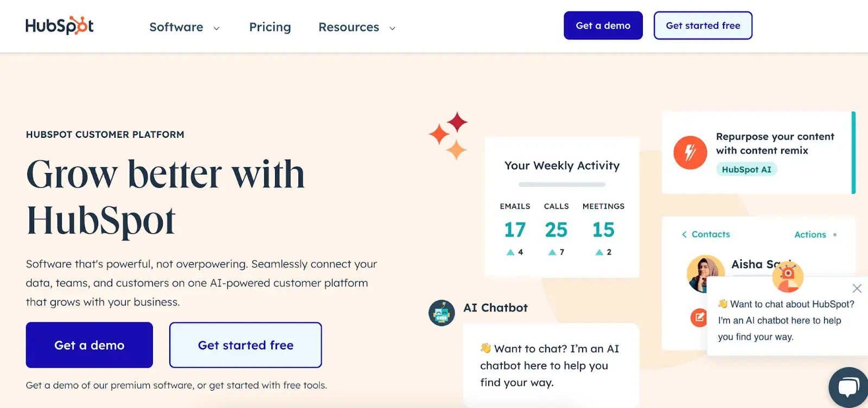The height and width of the screenshot is (408, 868).
Task: Close the chatbot welcome popup
Action: coord(857,289)
